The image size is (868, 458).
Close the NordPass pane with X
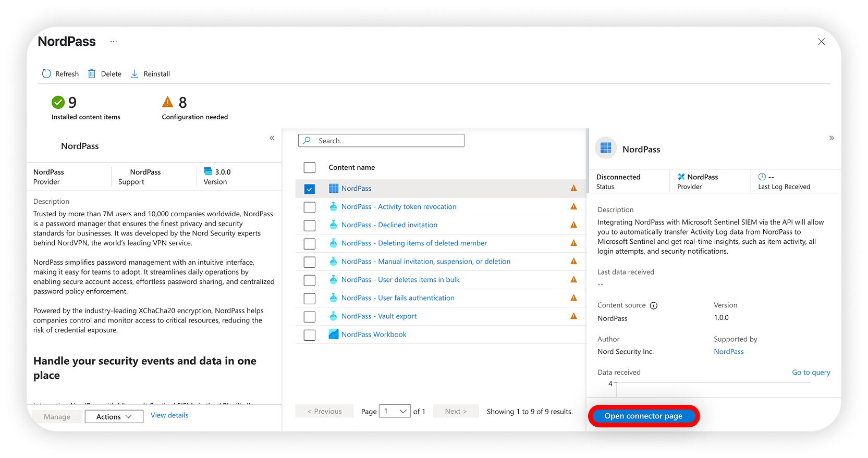click(821, 42)
